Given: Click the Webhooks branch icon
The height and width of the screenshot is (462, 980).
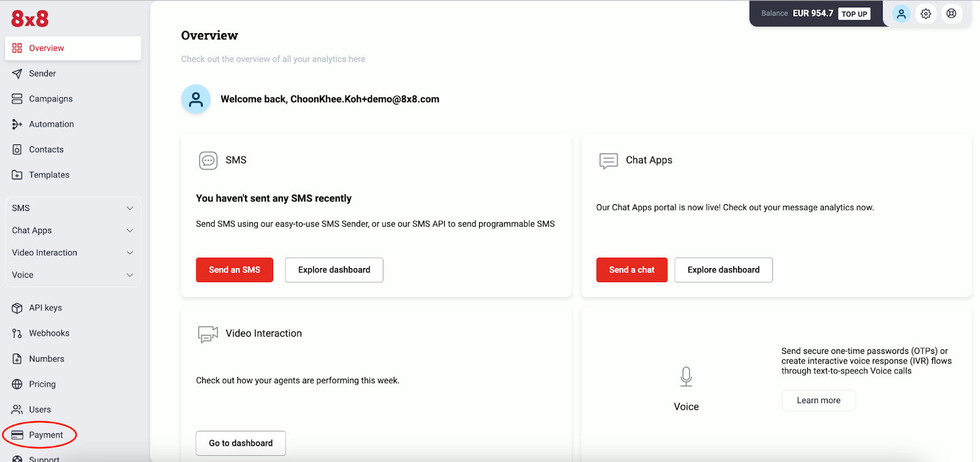Looking at the screenshot, I should click(x=17, y=333).
